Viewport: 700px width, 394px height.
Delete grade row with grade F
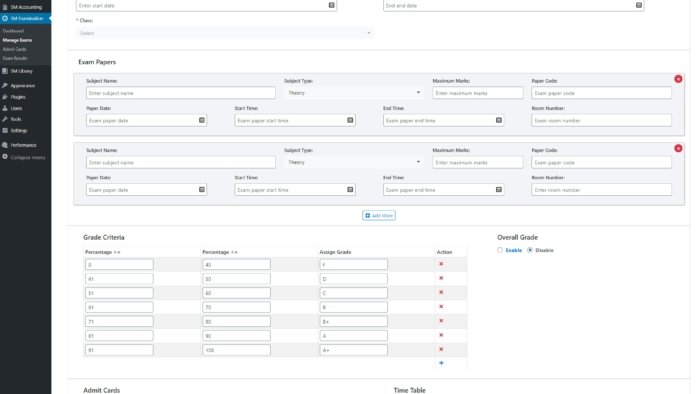coord(441,264)
